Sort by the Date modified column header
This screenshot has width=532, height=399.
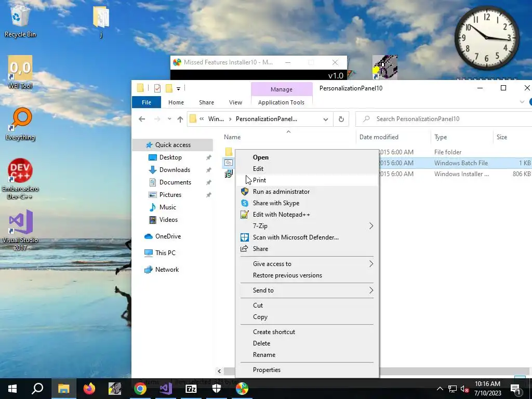pyautogui.click(x=394, y=137)
